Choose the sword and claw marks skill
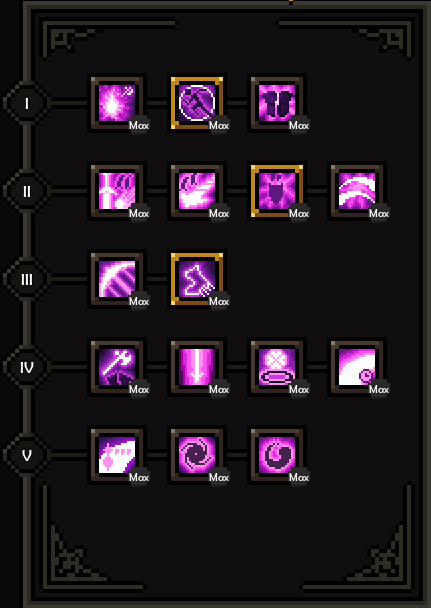 117,191
